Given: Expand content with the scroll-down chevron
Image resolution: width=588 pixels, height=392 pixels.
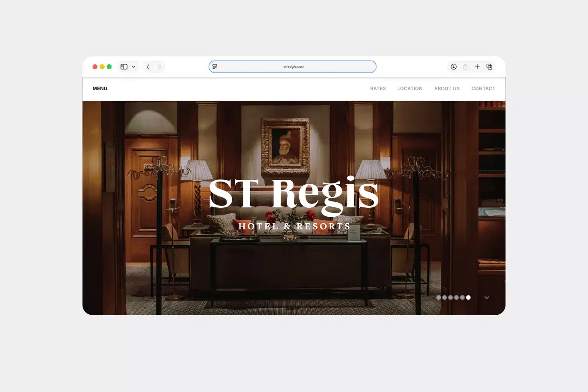Looking at the screenshot, I should 487,298.
